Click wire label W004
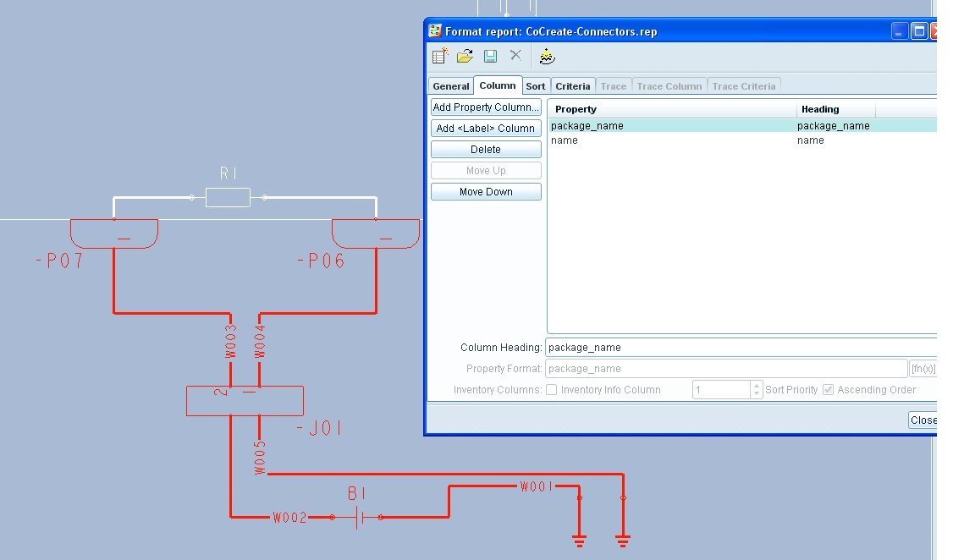This screenshot has width=975, height=560. tap(260, 341)
